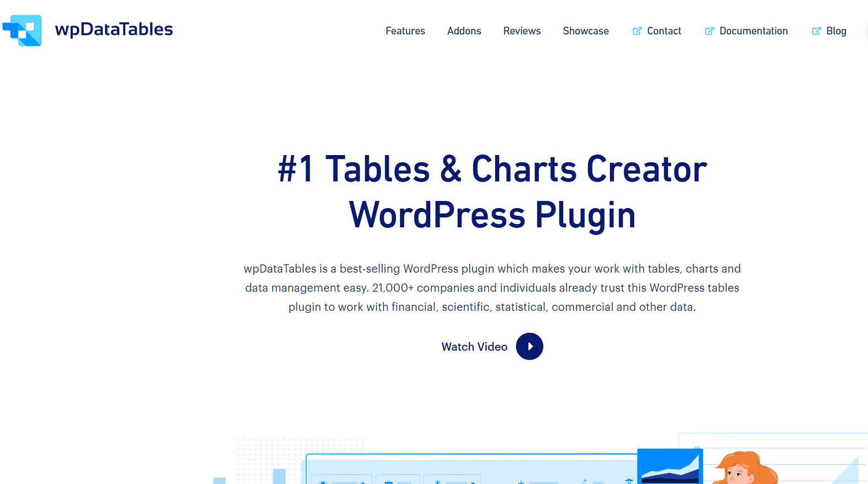This screenshot has height=484, width=868.
Task: Play the video with the round play button
Action: [530, 347]
